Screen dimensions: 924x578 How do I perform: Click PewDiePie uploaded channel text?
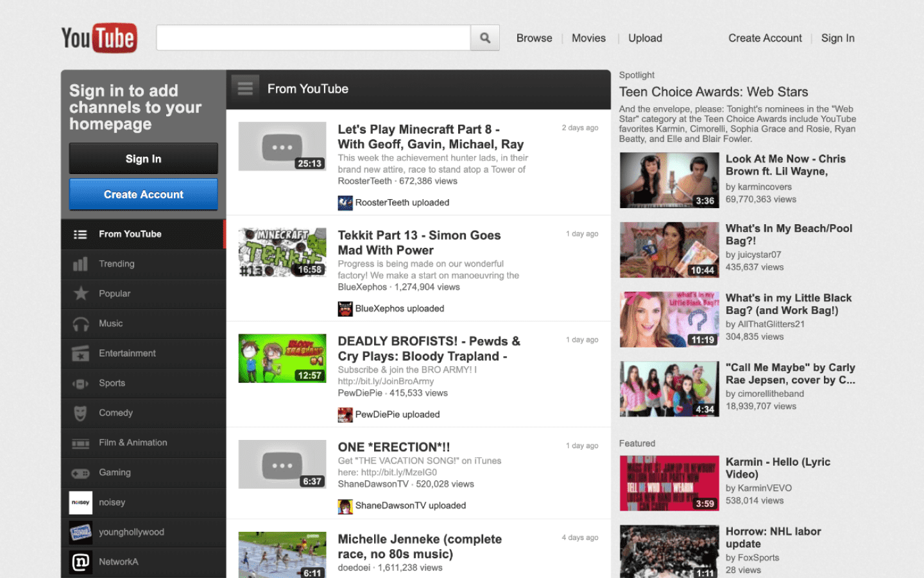[x=398, y=415]
